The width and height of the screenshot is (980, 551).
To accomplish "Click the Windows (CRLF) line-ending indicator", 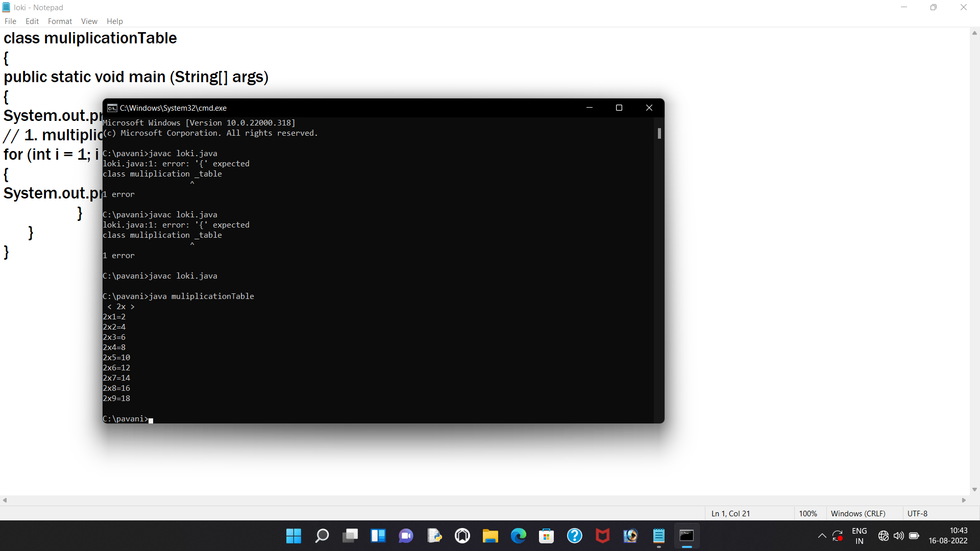I will [858, 513].
